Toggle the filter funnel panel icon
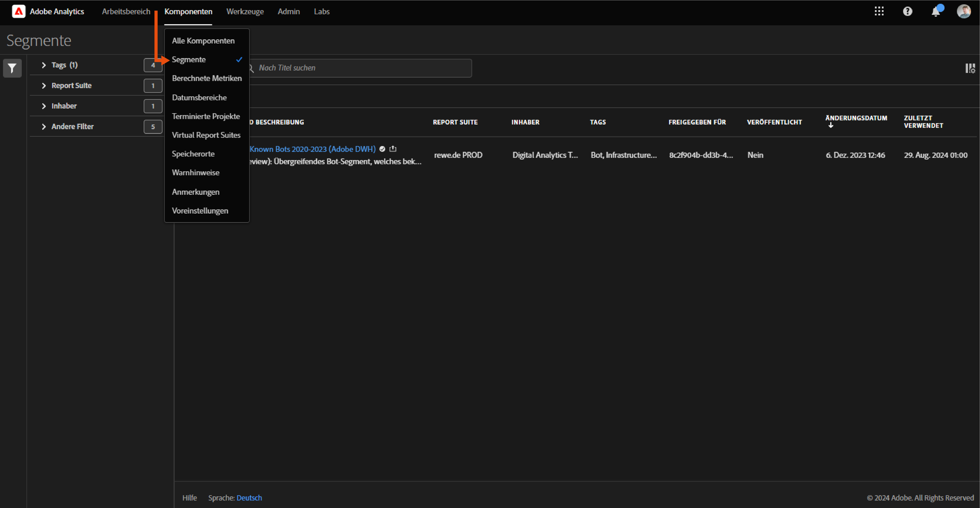 point(12,68)
